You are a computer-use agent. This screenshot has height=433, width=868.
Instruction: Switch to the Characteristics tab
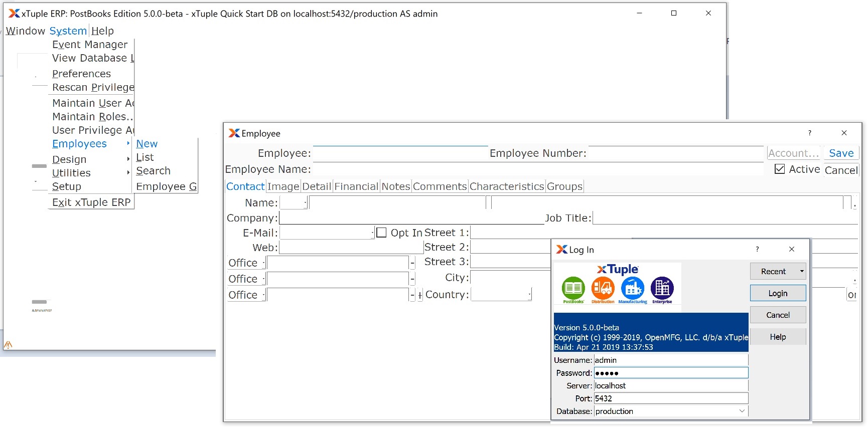pyautogui.click(x=507, y=186)
